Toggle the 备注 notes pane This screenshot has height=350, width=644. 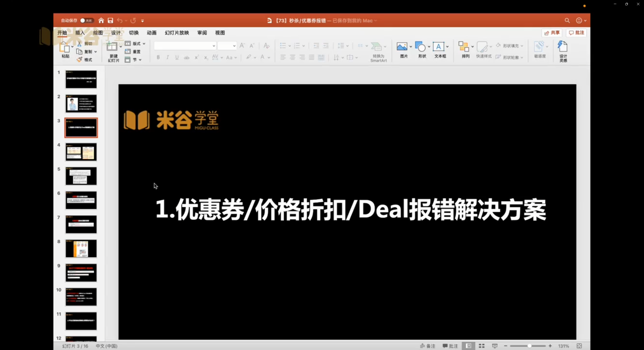click(x=427, y=346)
